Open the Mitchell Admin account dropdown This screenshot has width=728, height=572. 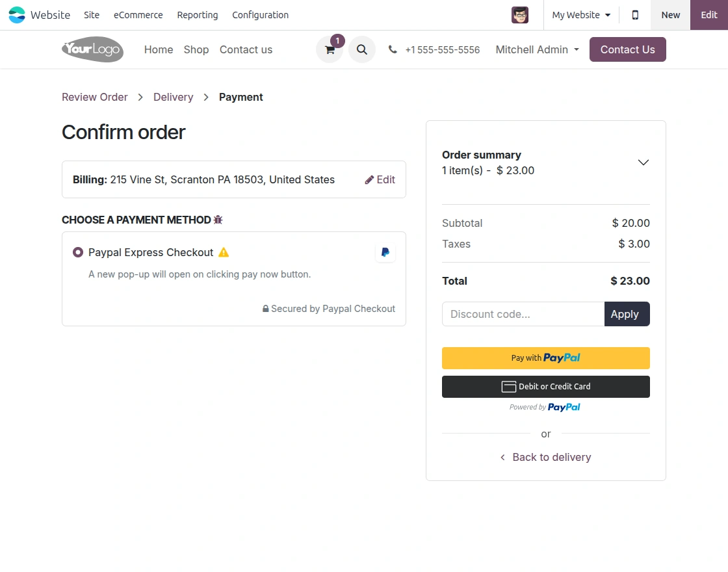(x=537, y=49)
